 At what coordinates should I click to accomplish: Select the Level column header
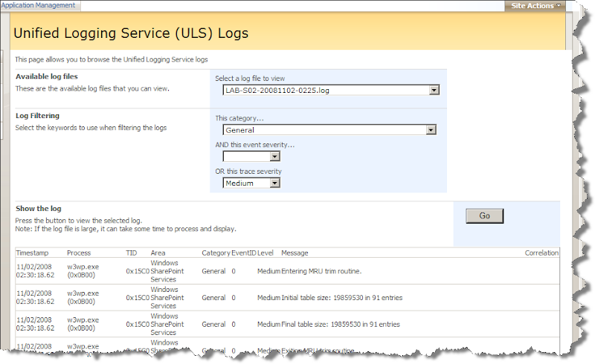tap(266, 253)
